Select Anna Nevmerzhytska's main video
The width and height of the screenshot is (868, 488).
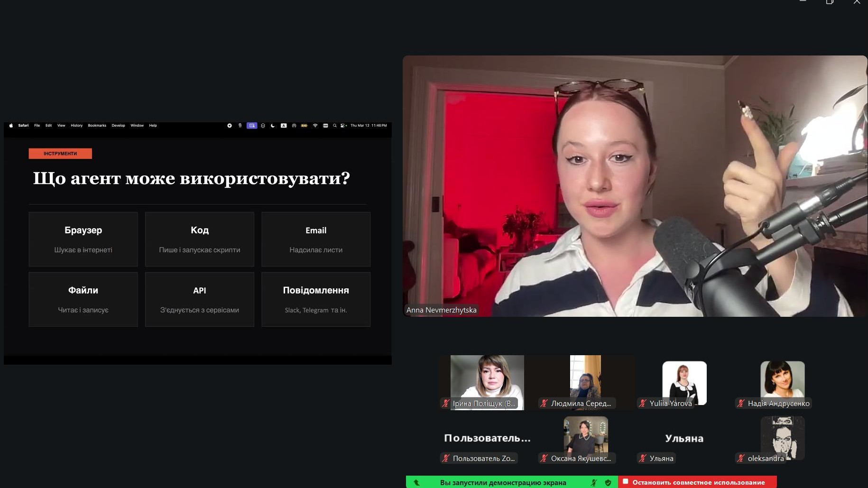pos(635,186)
